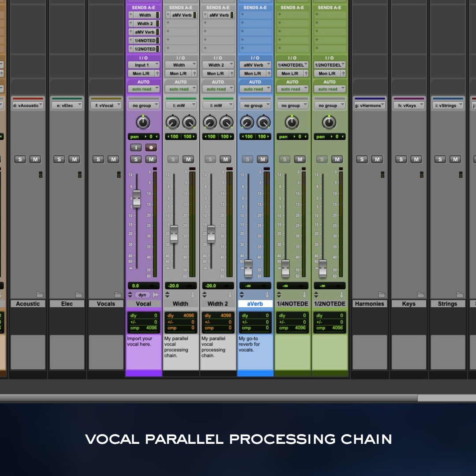Viewport: 476px width, 476px height.
Task: Click the 1/4NOTED send on Vocal track
Action: pyautogui.click(x=144, y=41)
